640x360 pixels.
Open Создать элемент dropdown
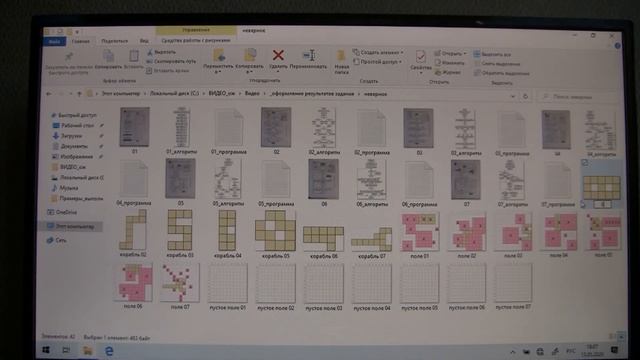(x=378, y=52)
